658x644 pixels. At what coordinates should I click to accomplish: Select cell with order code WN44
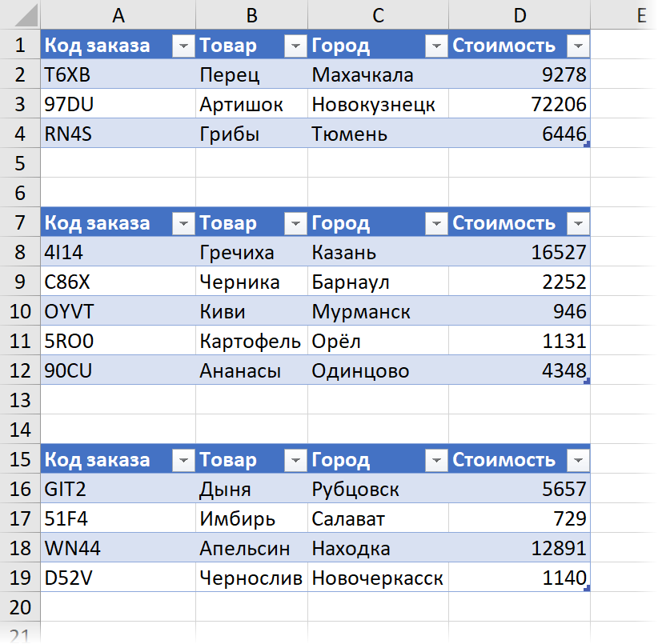tap(118, 548)
